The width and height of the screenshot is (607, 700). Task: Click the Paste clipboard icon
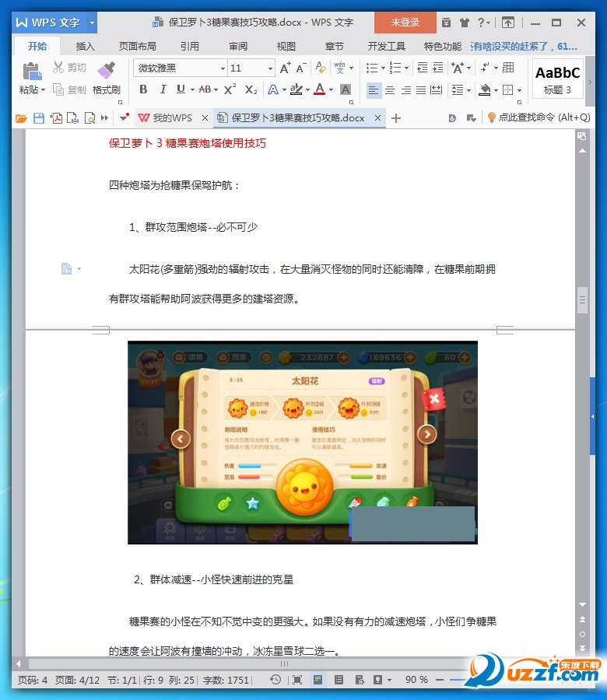click(x=32, y=72)
